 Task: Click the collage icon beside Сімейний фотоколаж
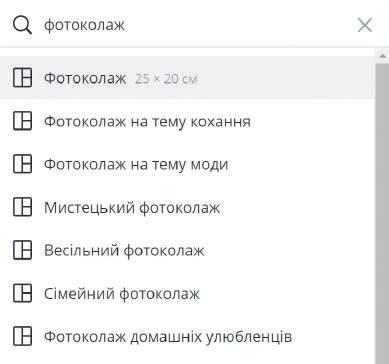pyautogui.click(x=22, y=293)
